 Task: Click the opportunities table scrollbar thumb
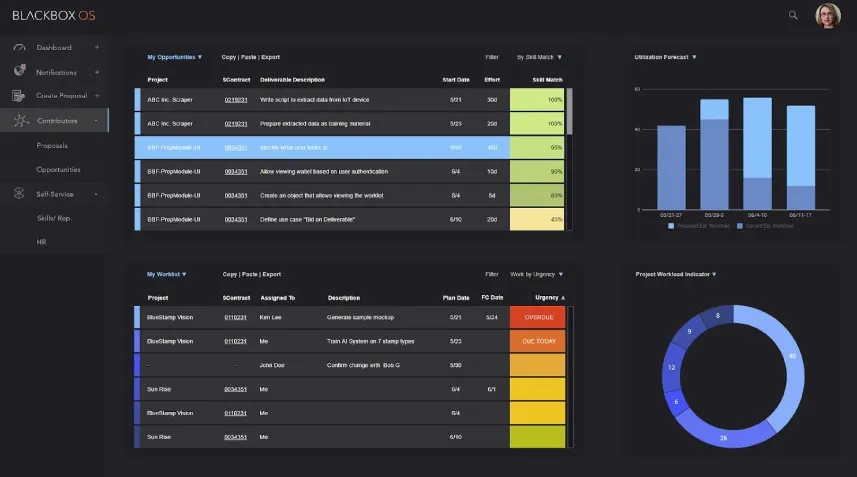pyautogui.click(x=570, y=111)
